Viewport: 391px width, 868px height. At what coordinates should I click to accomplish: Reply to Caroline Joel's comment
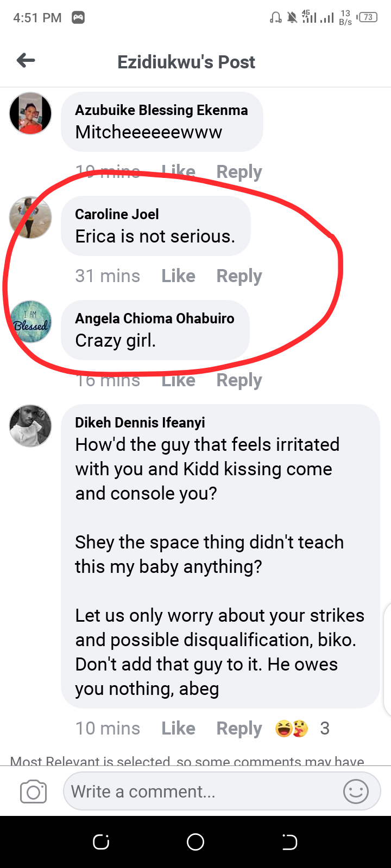239,276
